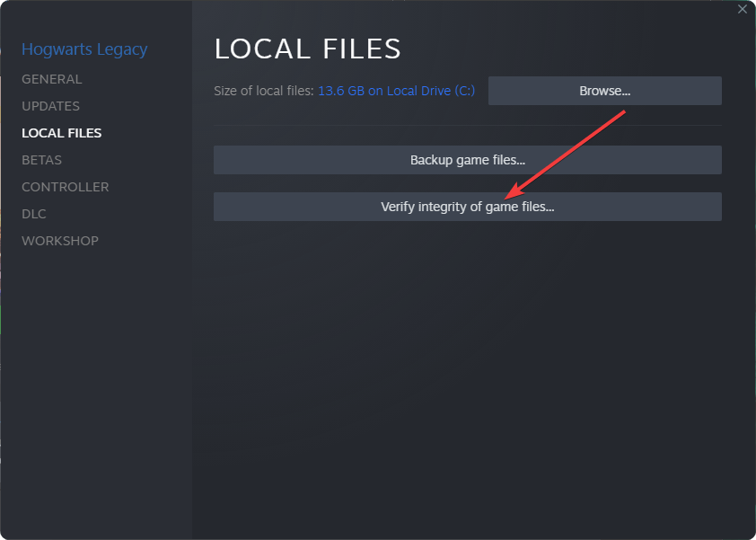
Task: Open the Workshop tab
Action: (60, 241)
